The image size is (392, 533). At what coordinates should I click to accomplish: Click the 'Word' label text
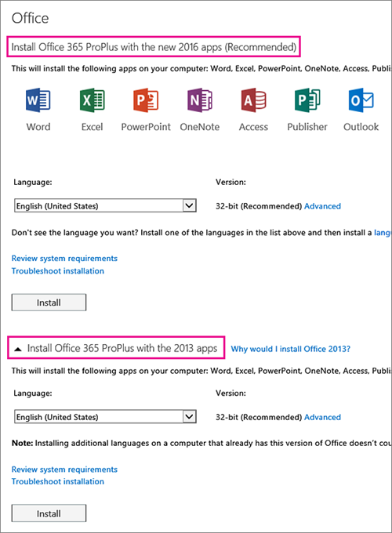[x=38, y=127]
